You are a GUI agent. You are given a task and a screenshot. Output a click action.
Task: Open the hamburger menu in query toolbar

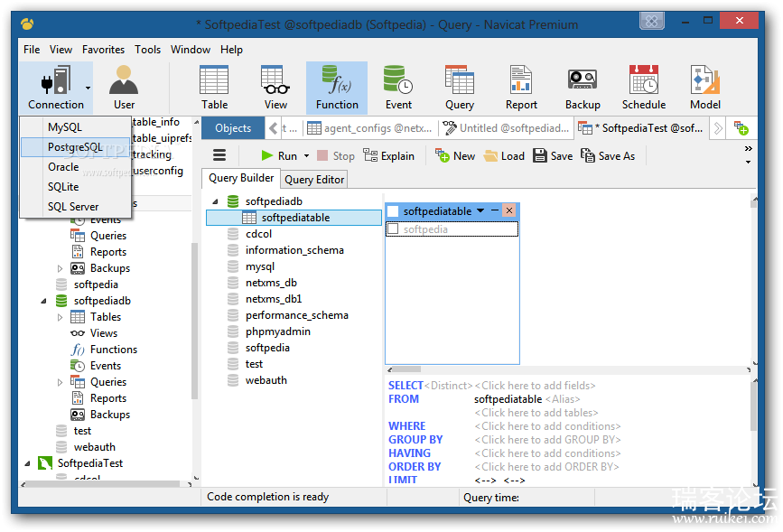(219, 155)
